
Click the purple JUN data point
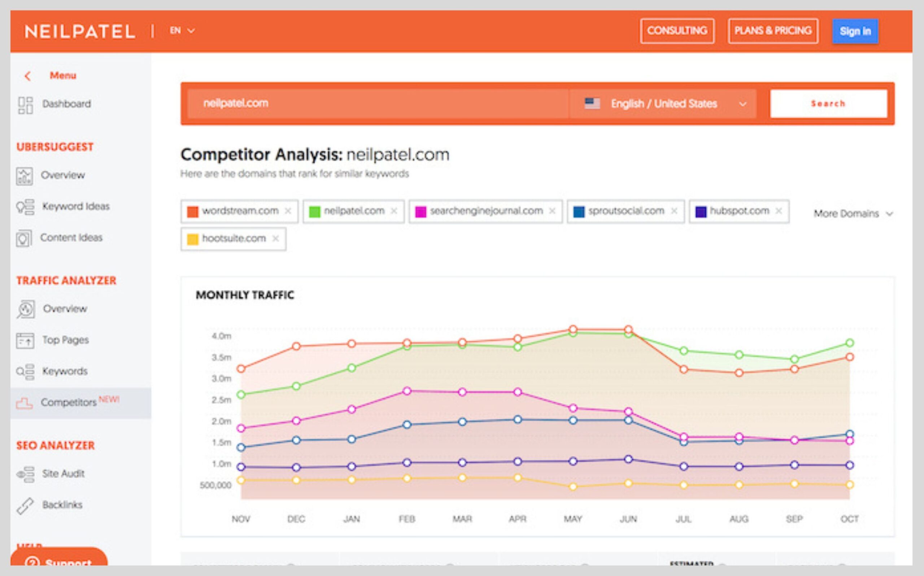(x=628, y=459)
